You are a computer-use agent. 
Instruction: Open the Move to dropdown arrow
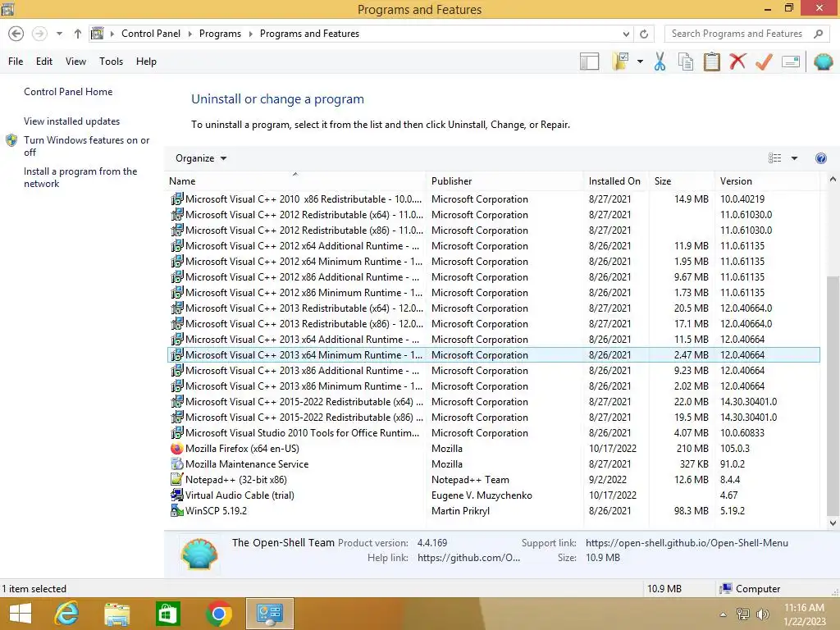pyautogui.click(x=640, y=62)
